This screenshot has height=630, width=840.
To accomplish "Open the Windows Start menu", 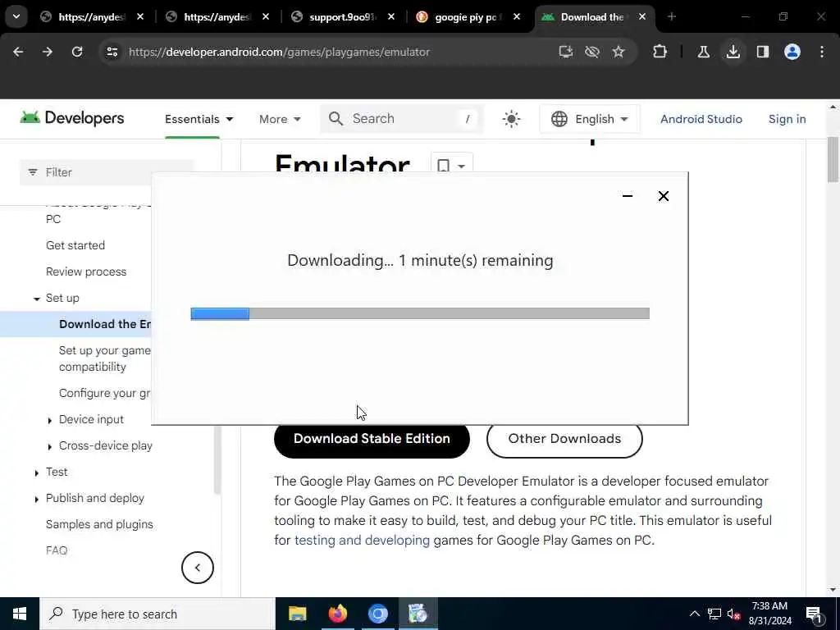I will click(20, 614).
